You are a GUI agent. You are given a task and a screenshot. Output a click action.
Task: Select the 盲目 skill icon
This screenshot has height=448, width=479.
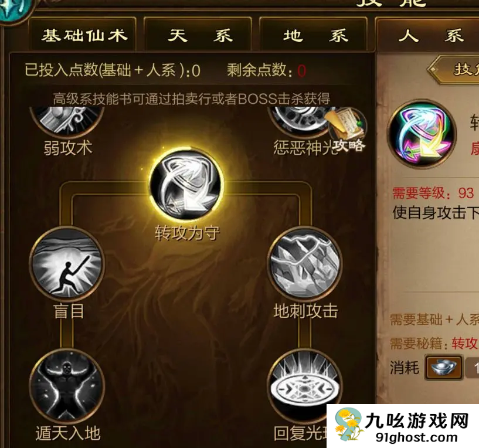click(x=67, y=264)
